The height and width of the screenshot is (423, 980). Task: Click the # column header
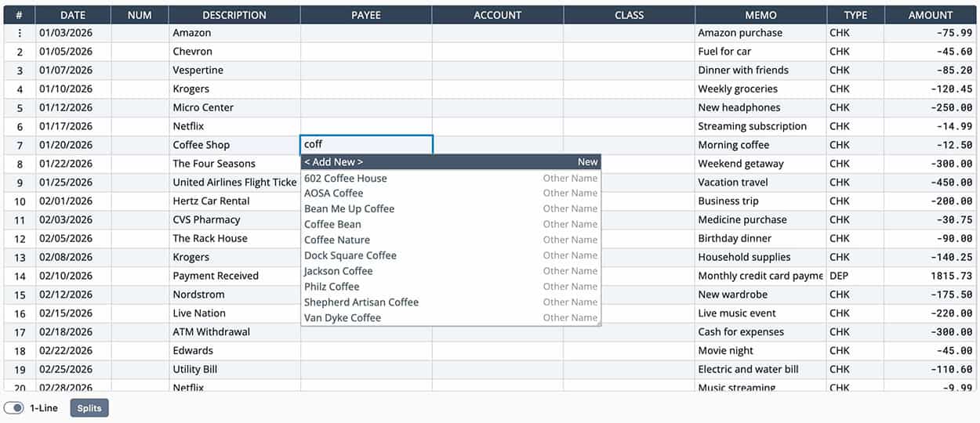coord(20,15)
